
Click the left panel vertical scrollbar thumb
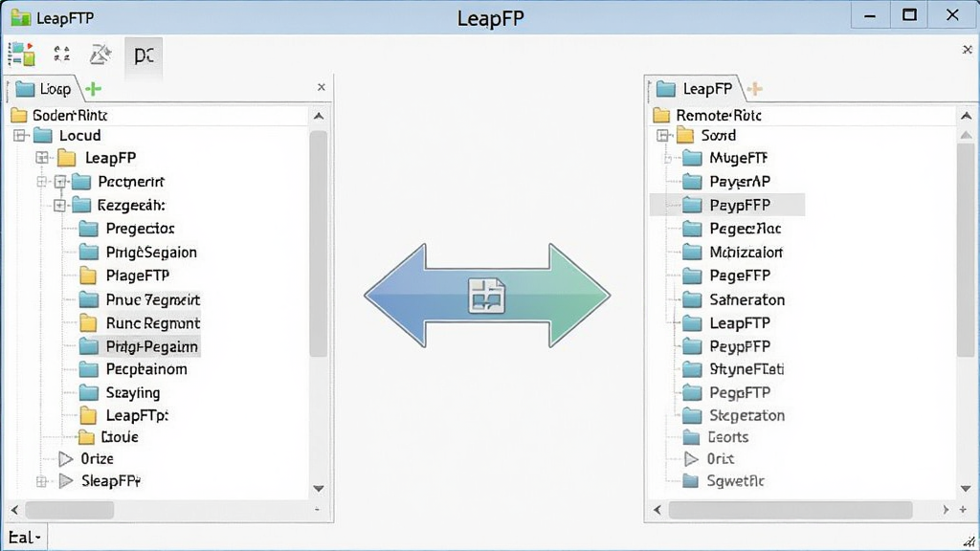pyautogui.click(x=319, y=244)
